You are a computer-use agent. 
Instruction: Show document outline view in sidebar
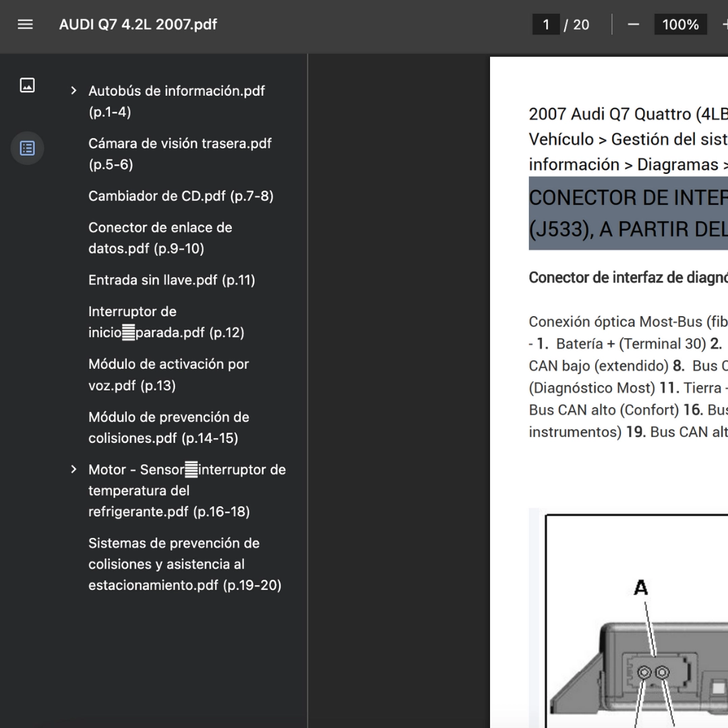(x=28, y=148)
